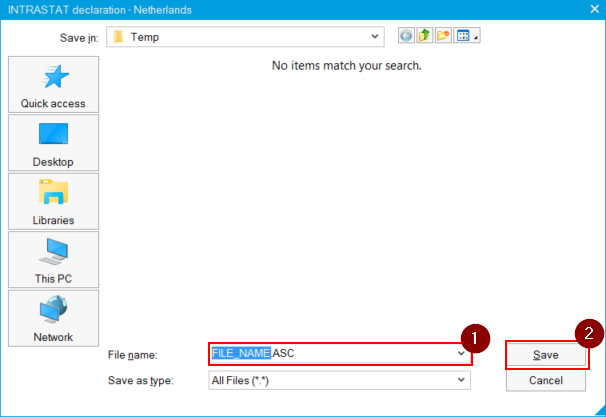Create a new folder
The height and width of the screenshot is (417, 606).
(x=443, y=36)
